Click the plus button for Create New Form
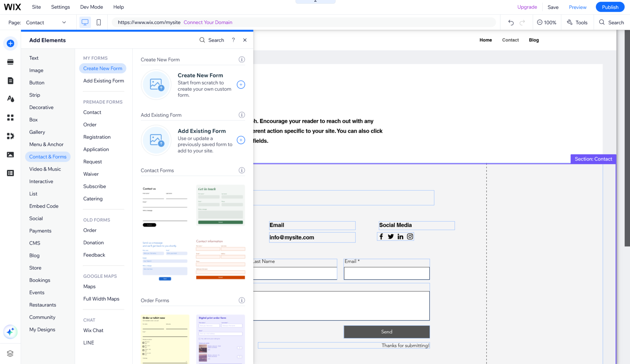Screen dimensions: 630x364 point(241,85)
